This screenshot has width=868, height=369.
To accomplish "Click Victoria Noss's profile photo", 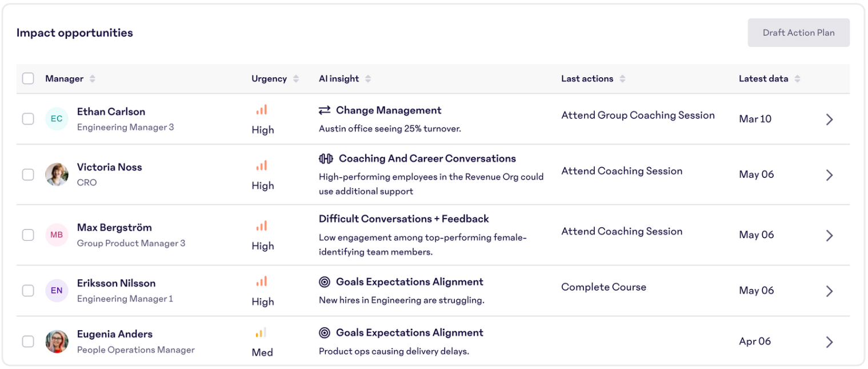I will [57, 174].
